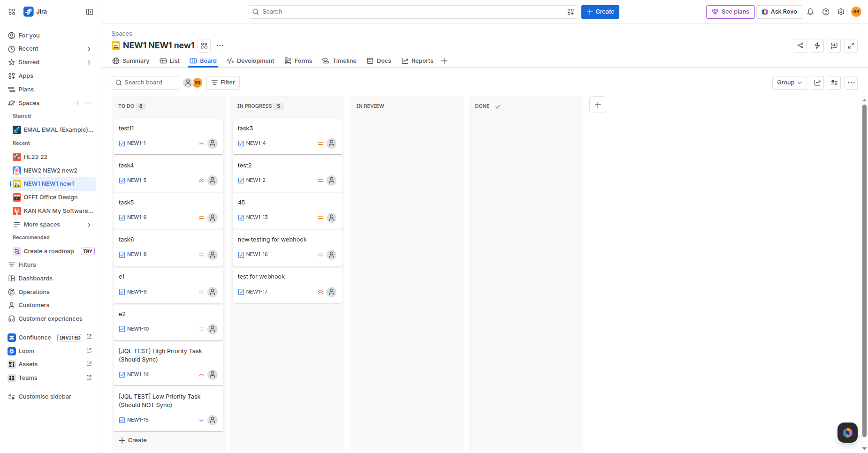Click the share icon for the space

point(800,45)
